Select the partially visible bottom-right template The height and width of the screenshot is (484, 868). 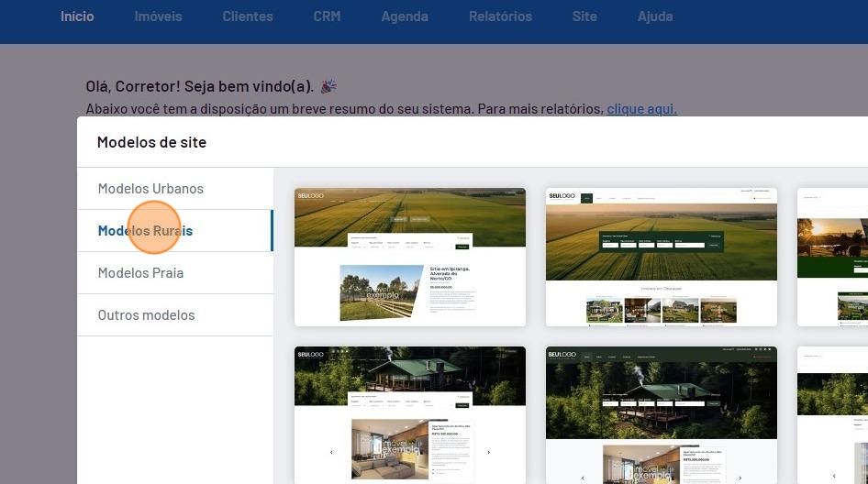832,414
